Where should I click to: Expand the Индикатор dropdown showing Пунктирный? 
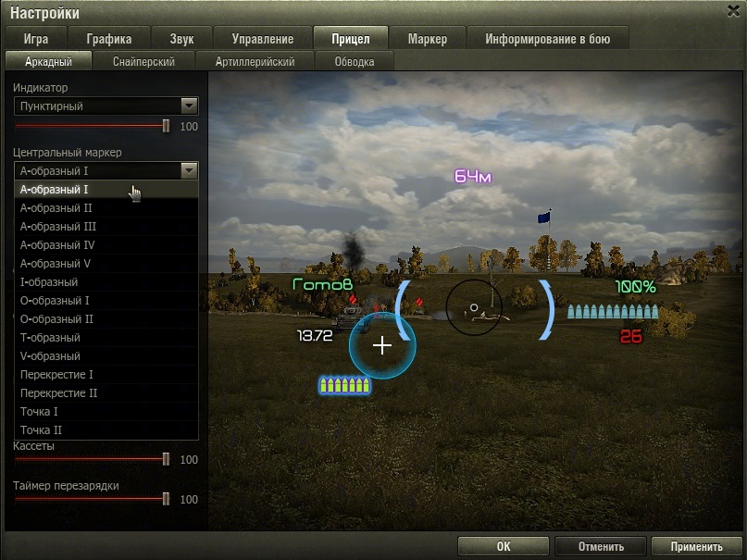[106, 106]
